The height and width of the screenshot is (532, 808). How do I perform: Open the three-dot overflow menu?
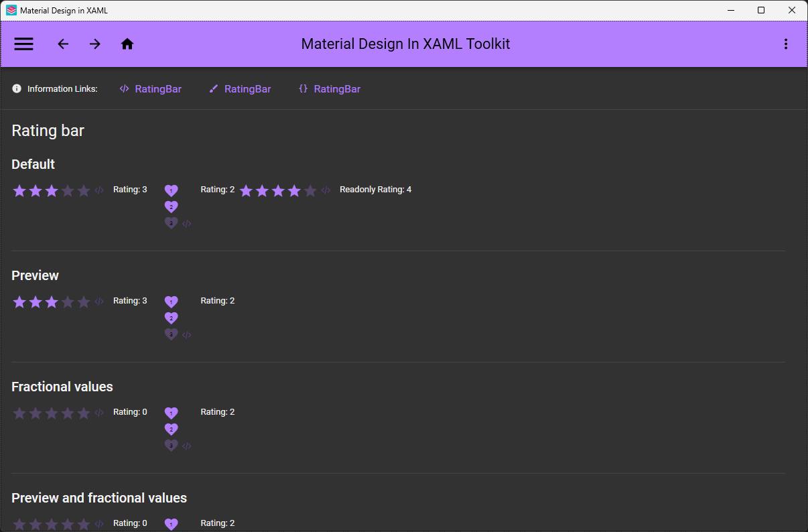tap(786, 44)
